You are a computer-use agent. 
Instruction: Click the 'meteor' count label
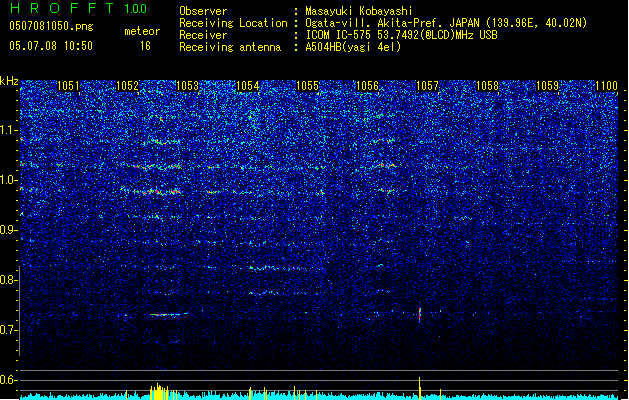[x=142, y=31]
